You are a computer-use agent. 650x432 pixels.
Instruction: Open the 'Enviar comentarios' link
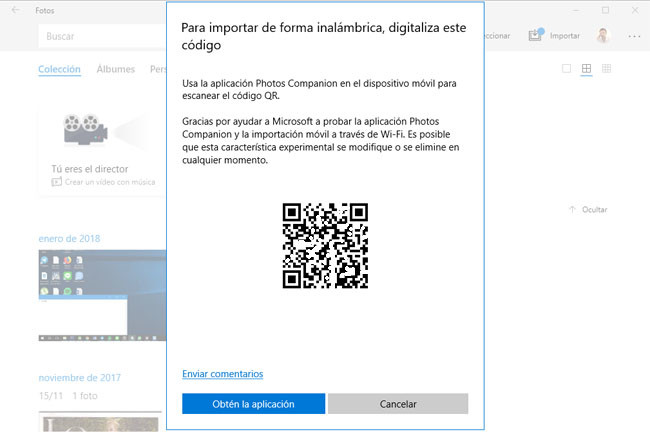pos(222,374)
